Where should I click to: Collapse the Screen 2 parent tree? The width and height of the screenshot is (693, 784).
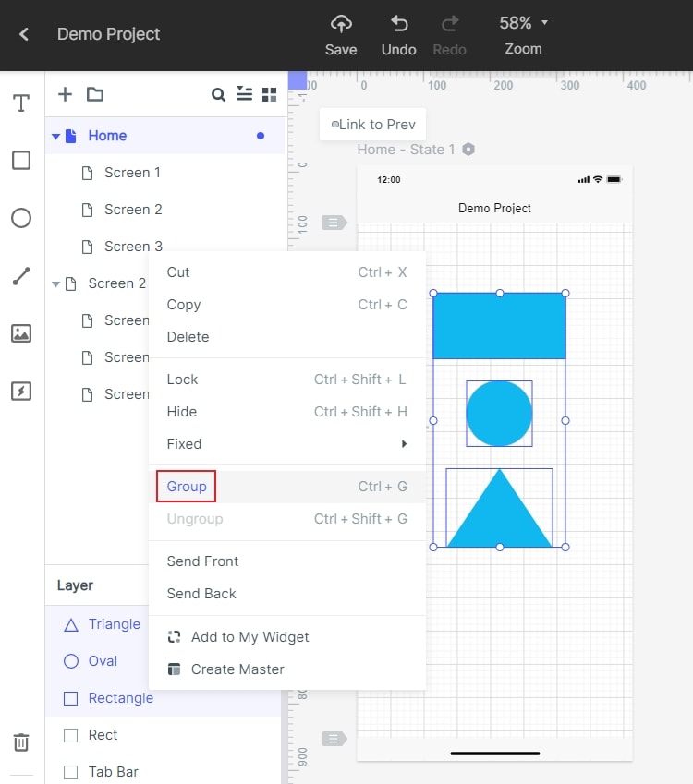click(x=55, y=284)
